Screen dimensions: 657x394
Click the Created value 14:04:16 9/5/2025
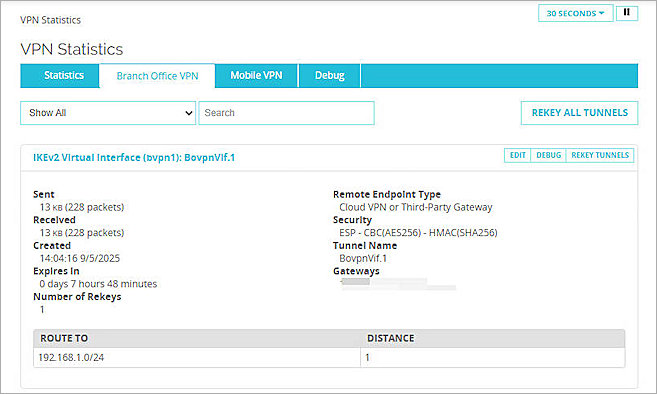click(80, 258)
